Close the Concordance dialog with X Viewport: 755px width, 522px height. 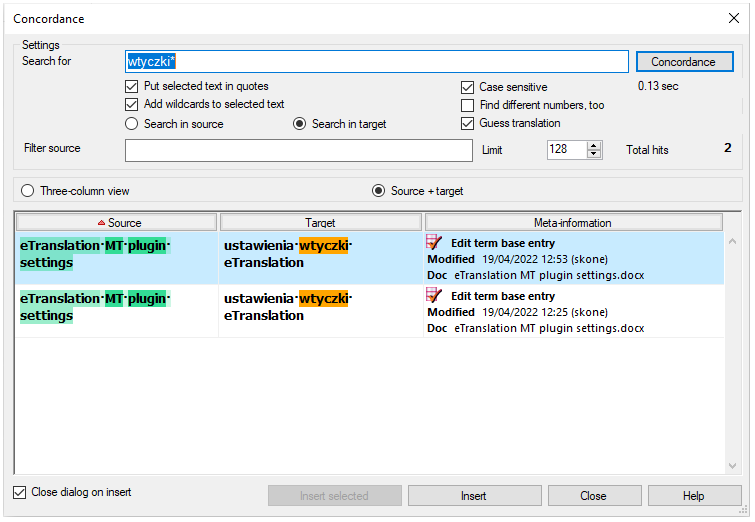[734, 18]
